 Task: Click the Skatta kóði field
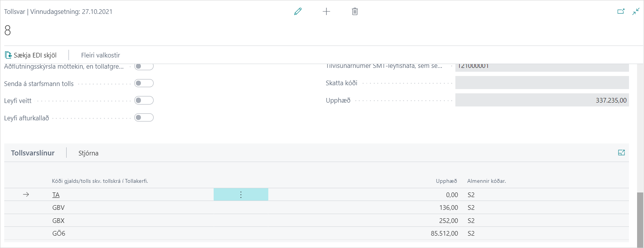tap(542, 83)
